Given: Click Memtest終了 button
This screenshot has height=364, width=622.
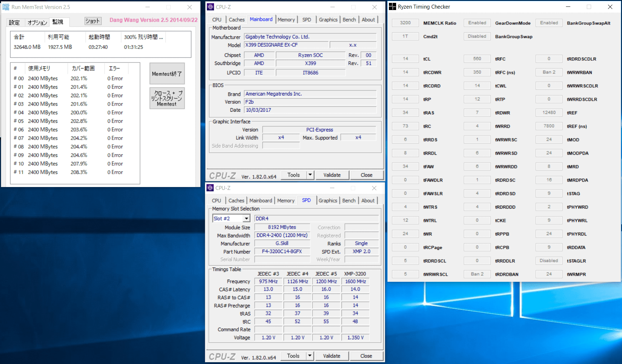Looking at the screenshot, I should point(167,74).
